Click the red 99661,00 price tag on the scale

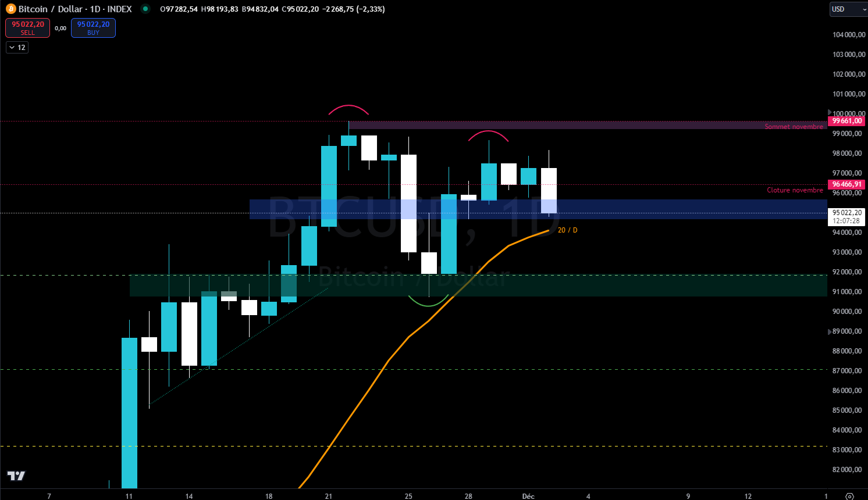tap(846, 121)
